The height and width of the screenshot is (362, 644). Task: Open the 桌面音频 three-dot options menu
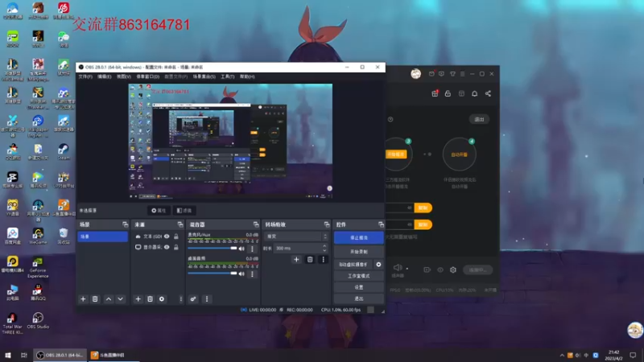[x=252, y=274]
